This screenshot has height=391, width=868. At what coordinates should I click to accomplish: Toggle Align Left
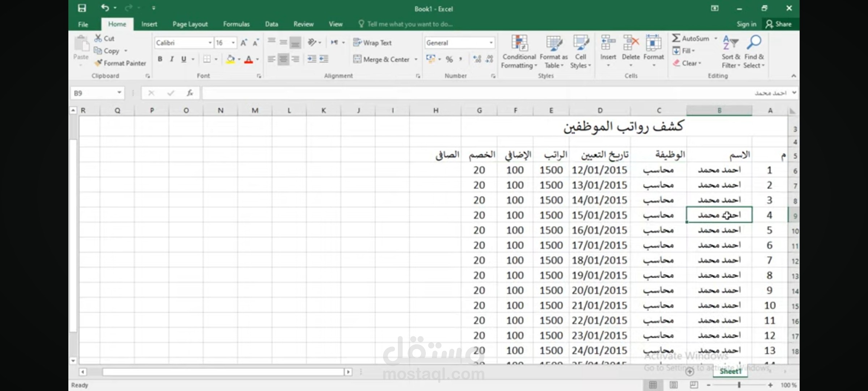pos(272,59)
